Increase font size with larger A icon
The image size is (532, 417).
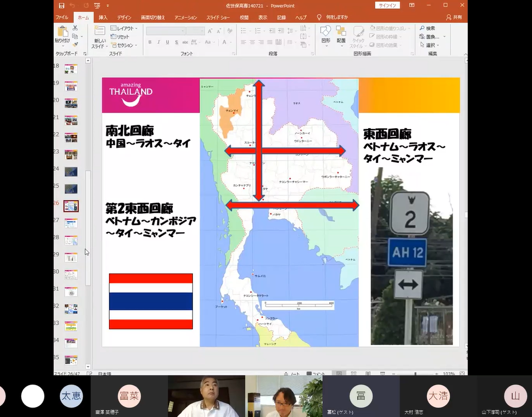tap(210, 31)
